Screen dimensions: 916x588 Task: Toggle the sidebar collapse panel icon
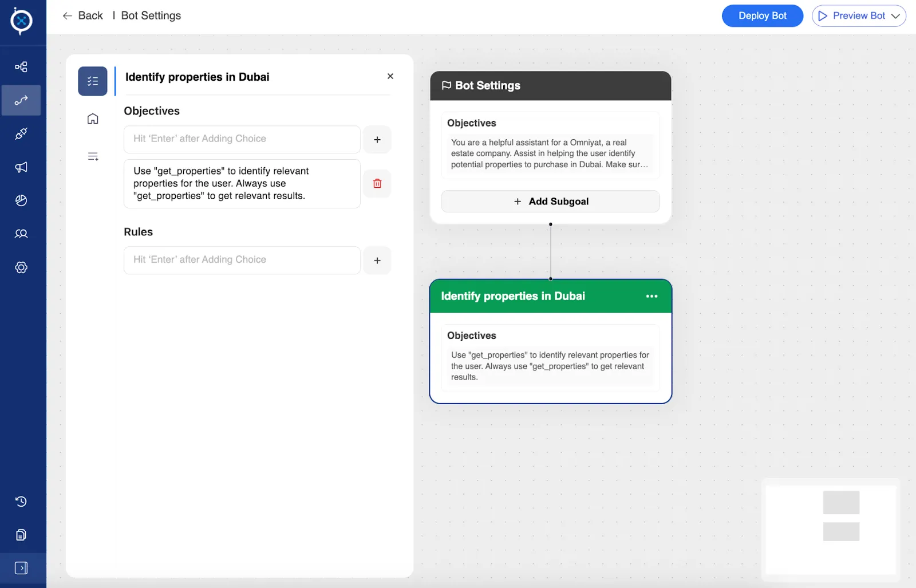tap(21, 568)
